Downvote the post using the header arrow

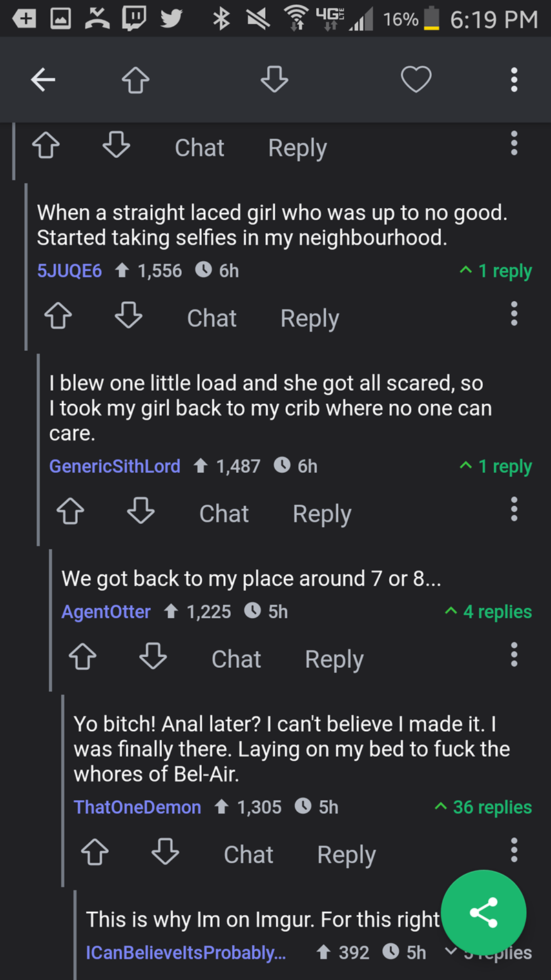tap(274, 81)
